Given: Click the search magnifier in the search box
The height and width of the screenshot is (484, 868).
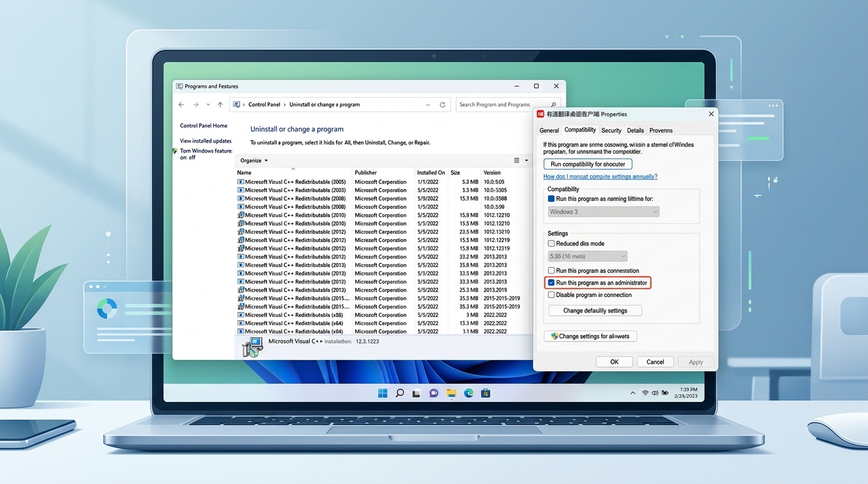Looking at the screenshot, I should click(554, 105).
